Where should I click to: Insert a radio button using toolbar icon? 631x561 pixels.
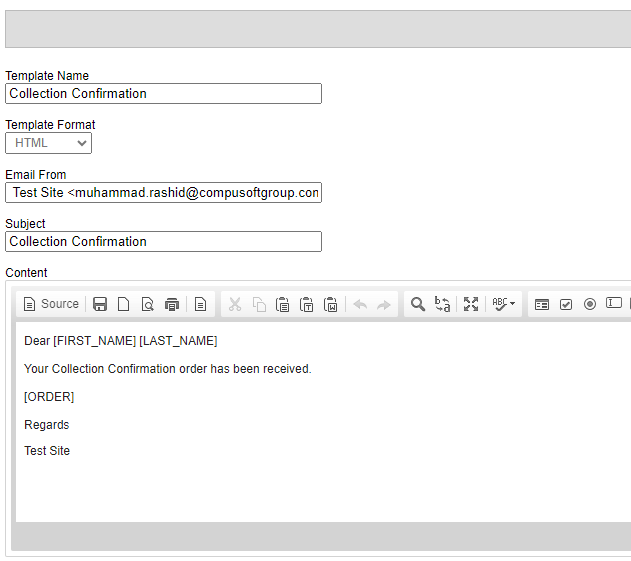[590, 304]
